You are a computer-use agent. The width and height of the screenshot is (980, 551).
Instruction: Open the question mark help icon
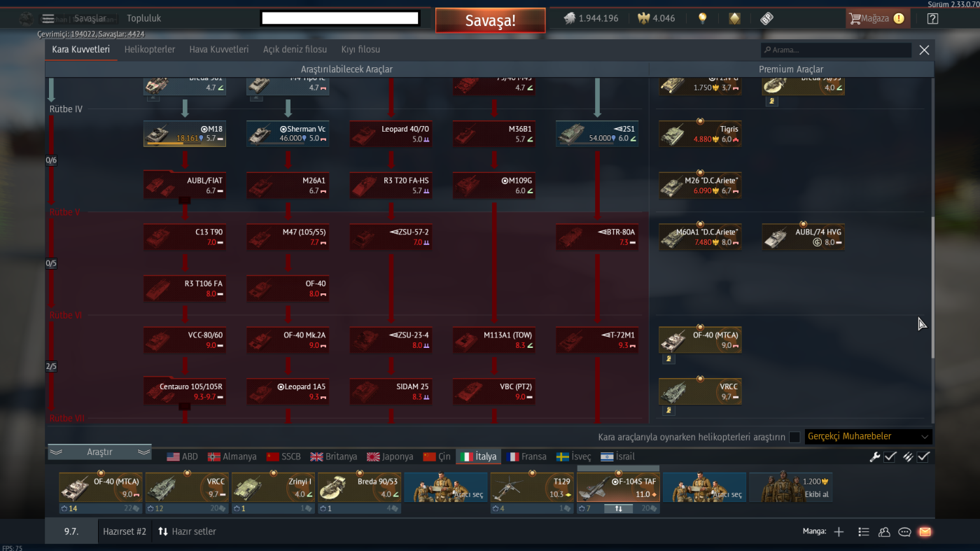pyautogui.click(x=932, y=19)
